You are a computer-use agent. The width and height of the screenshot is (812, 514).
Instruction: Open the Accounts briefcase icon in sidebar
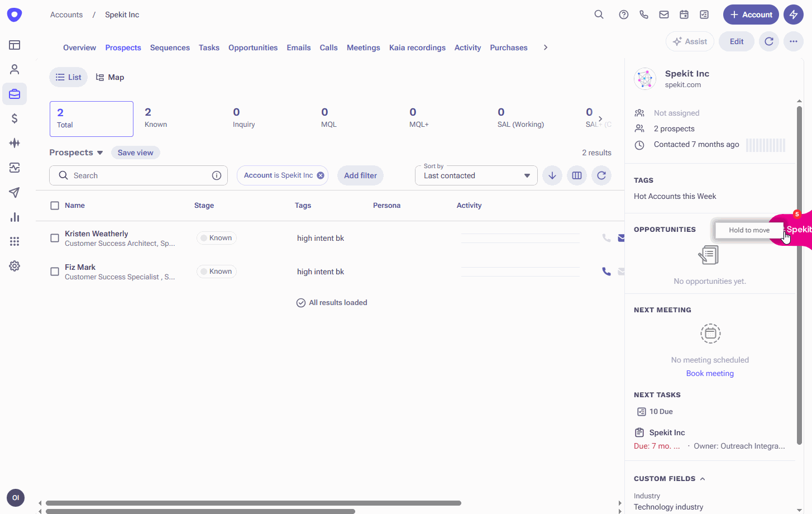click(15, 94)
